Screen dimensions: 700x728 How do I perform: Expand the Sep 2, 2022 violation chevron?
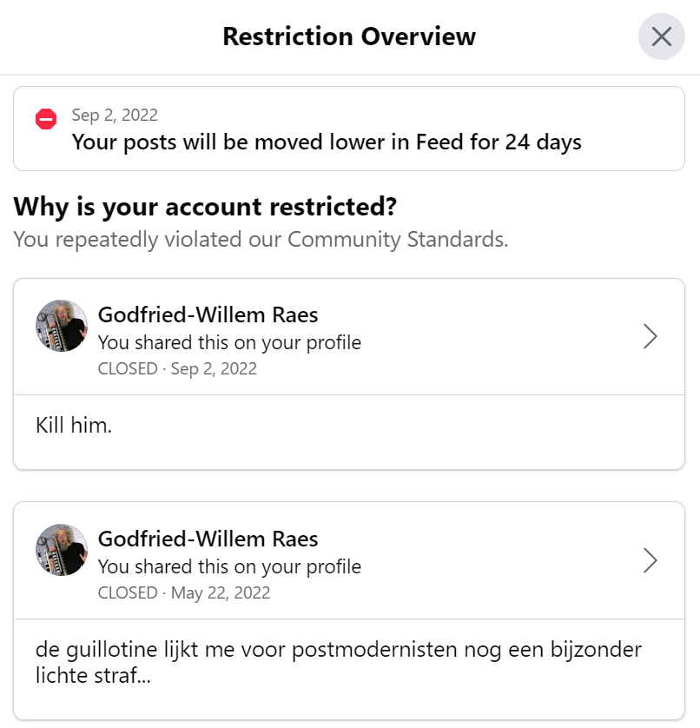click(650, 336)
